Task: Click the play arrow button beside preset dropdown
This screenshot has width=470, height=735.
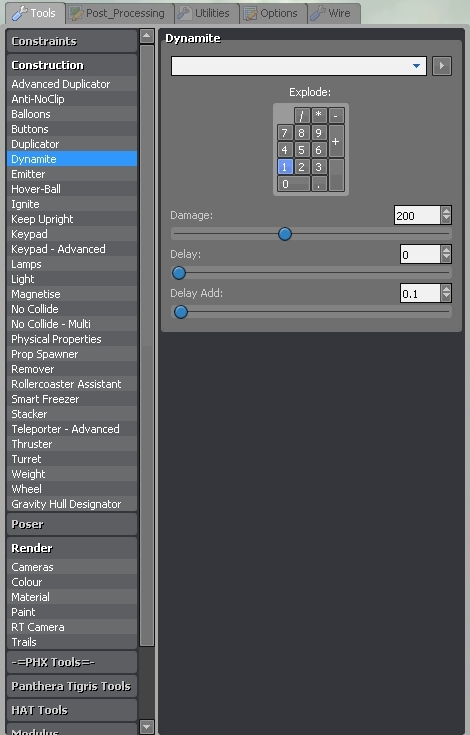Action: click(x=441, y=66)
